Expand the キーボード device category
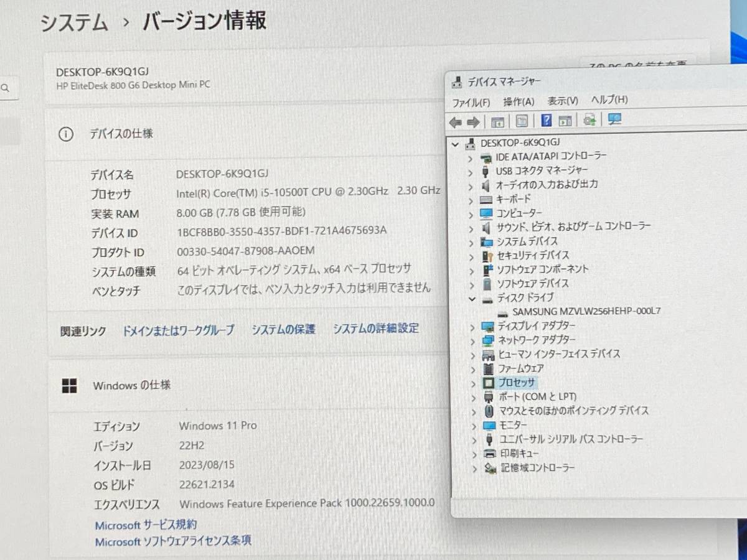Viewport: 747px width, 560px height. point(471,200)
